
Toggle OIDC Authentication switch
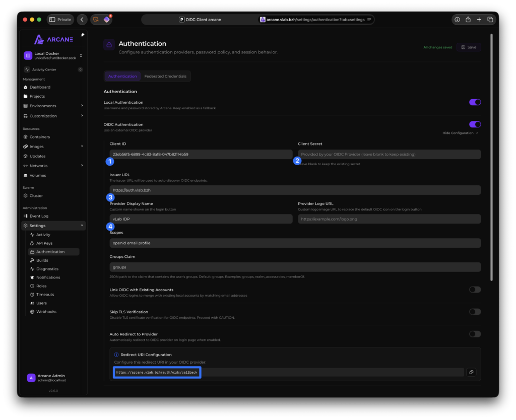(475, 124)
